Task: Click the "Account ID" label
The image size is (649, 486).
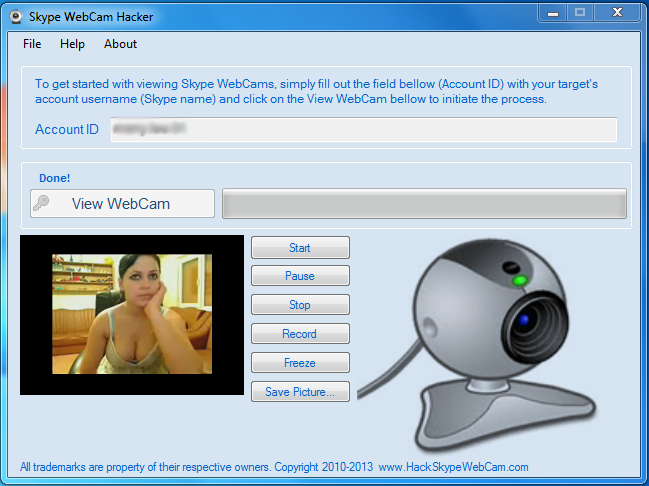Action: click(67, 130)
